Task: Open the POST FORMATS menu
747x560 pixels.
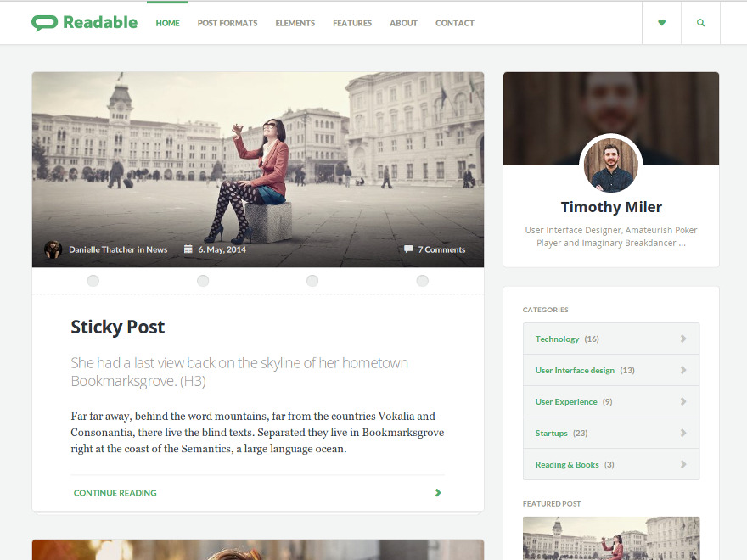Action: (227, 23)
